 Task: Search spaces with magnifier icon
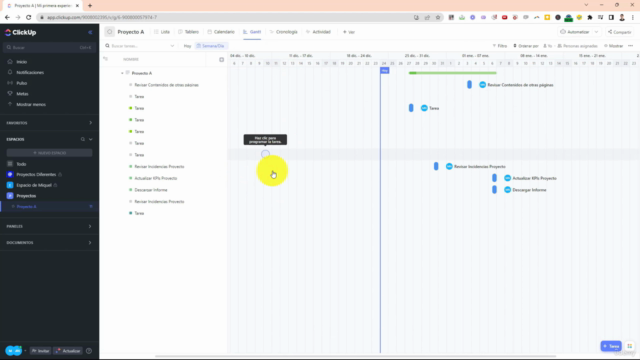point(83,139)
